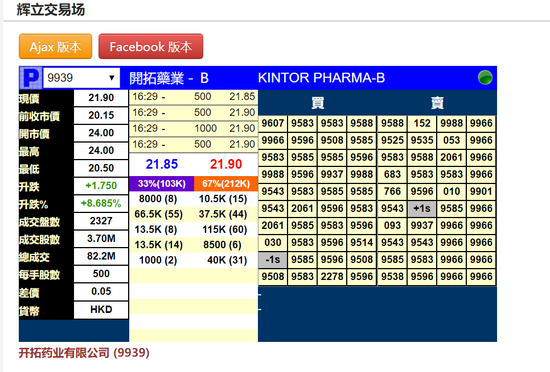Screen dimensions: 550x372
Task: Click the KINTOR PHARMA-B title
Action: (321, 77)
